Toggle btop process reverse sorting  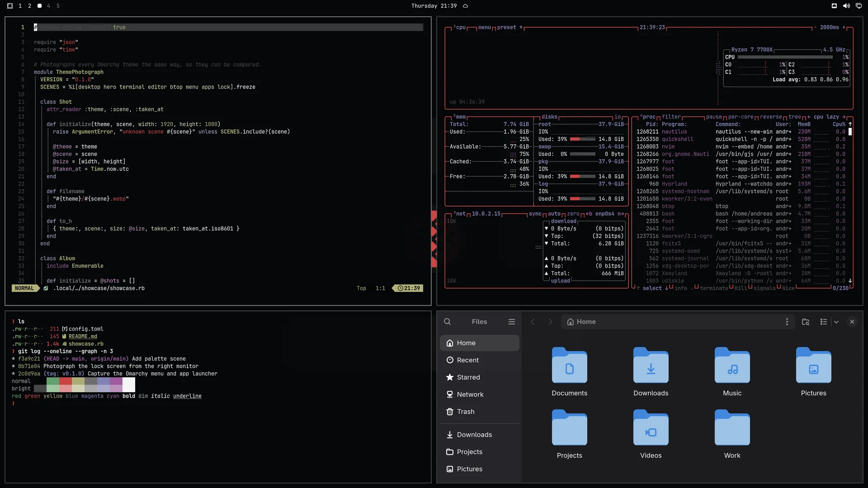pyautogui.click(x=771, y=117)
